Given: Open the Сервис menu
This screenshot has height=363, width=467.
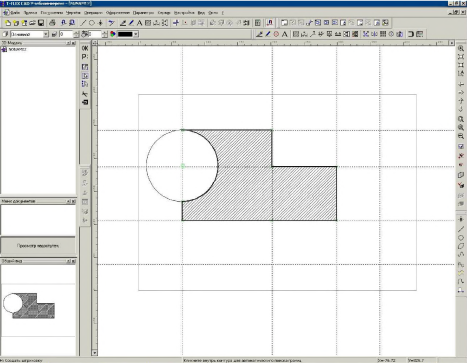Looking at the screenshot, I should pos(164,13).
